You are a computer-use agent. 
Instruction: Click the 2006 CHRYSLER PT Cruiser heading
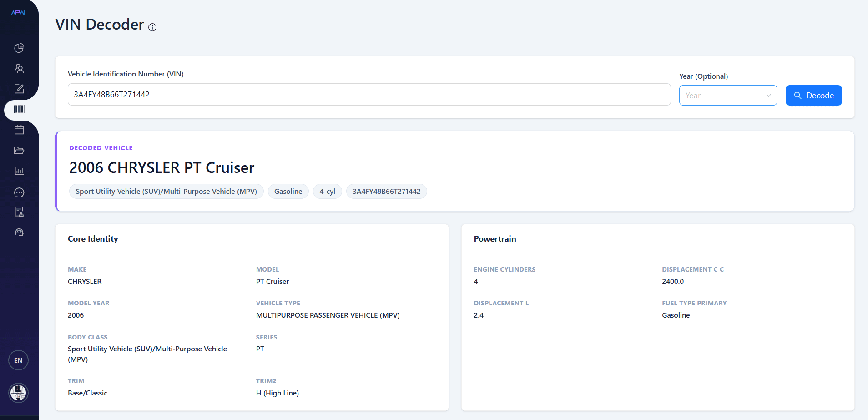coord(161,168)
